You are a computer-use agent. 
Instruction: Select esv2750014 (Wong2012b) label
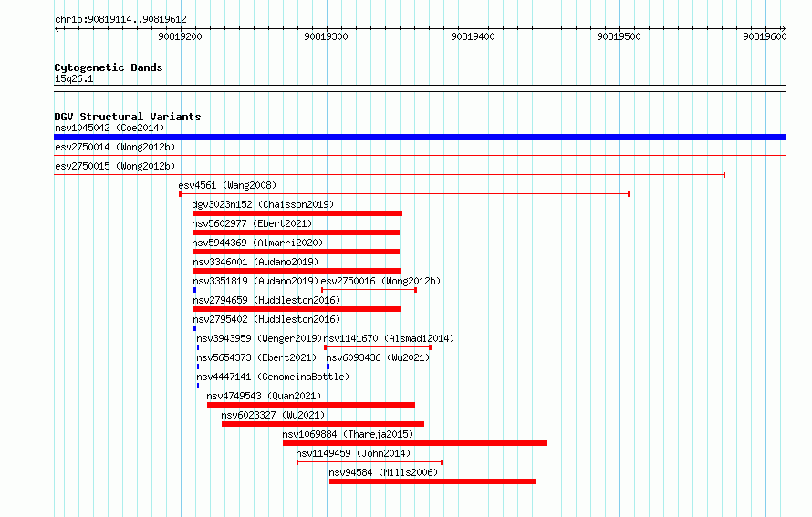[x=115, y=147]
